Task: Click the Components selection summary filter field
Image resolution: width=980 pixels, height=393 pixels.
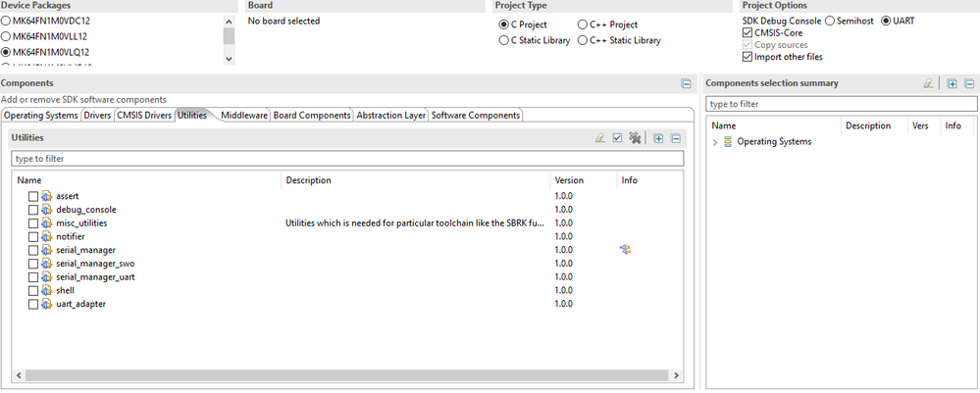Action: click(842, 104)
